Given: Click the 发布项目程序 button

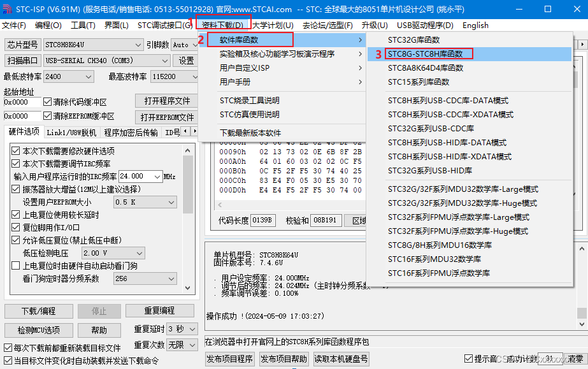Looking at the screenshot, I should [229, 359].
